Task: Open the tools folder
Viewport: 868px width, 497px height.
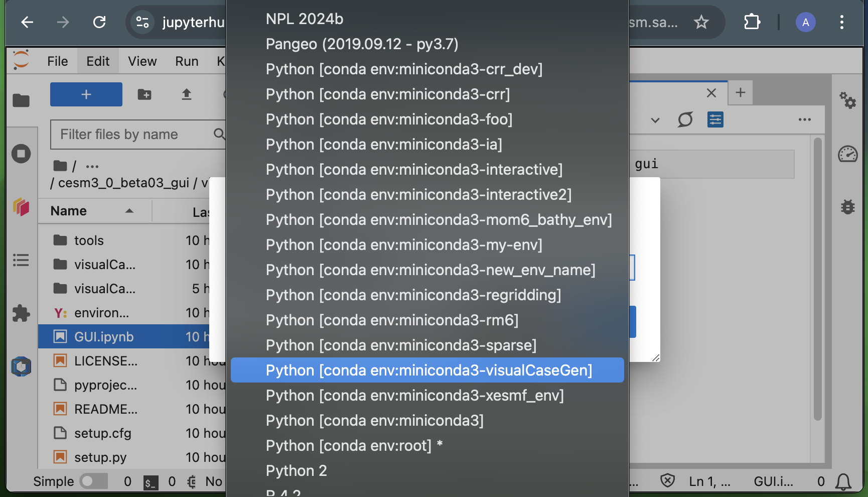Action: click(132, 240)
